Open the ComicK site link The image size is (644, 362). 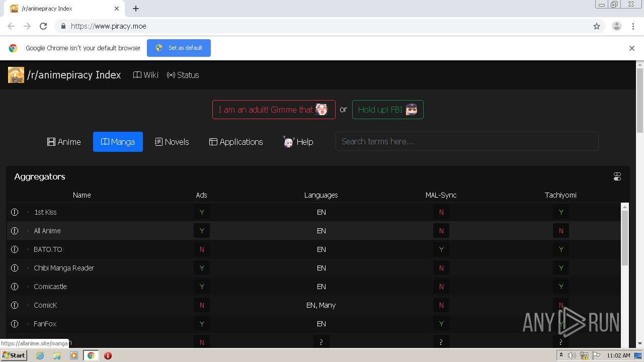(45, 305)
